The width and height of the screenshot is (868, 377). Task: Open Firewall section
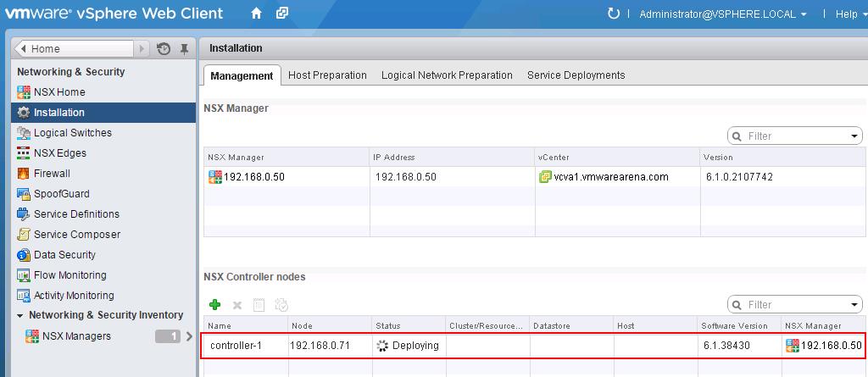52,174
